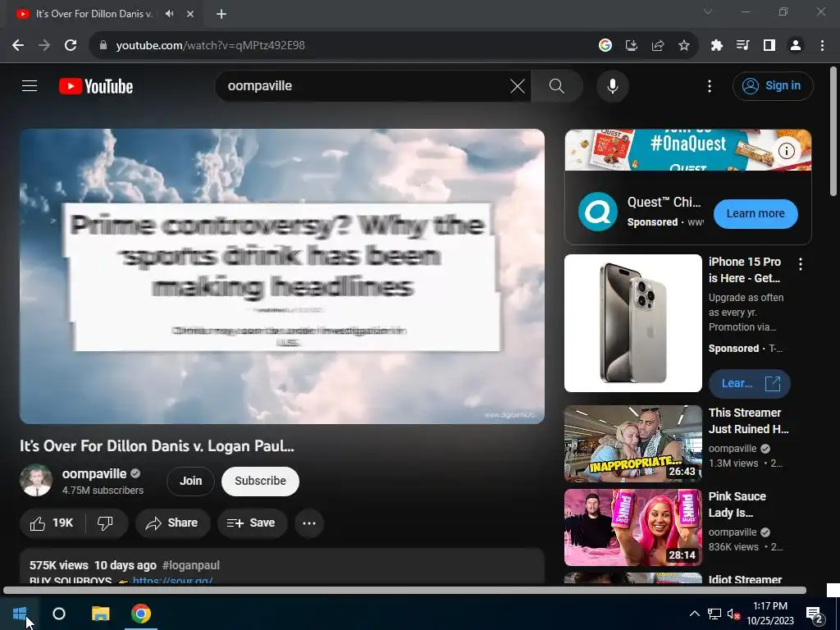Open the iPhone 15 Pro ad options menu
The width and height of the screenshot is (840, 630).
click(x=801, y=263)
